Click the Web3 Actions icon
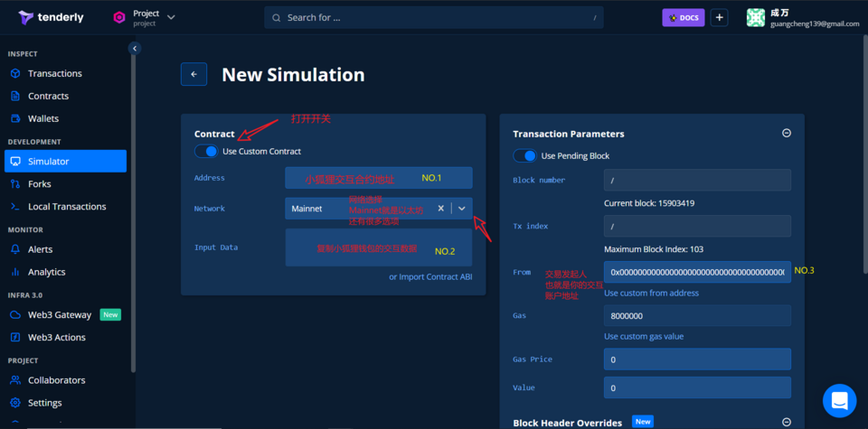Image resolution: width=868 pixels, height=429 pixels. pyautogui.click(x=15, y=337)
